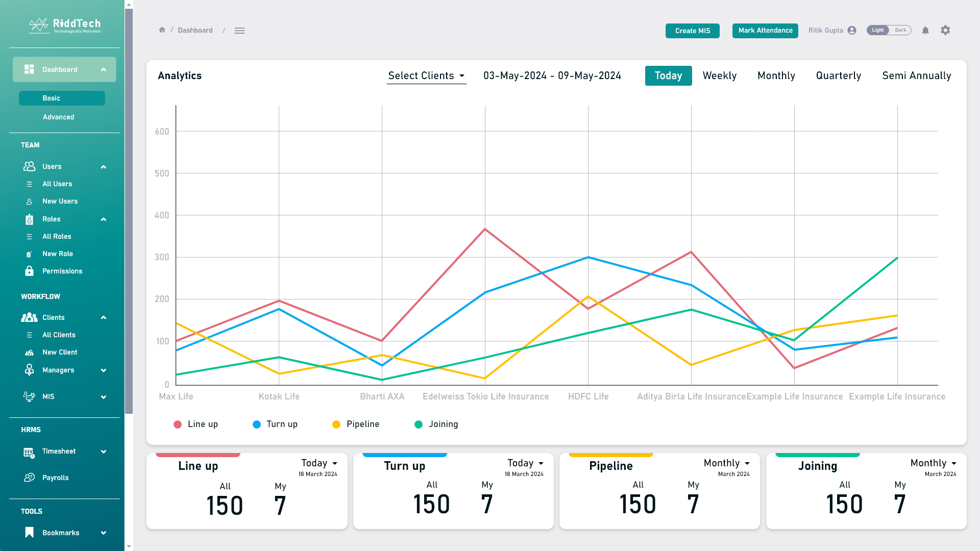Click the MIS icon in sidebar
The width and height of the screenshot is (980, 551).
[29, 396]
